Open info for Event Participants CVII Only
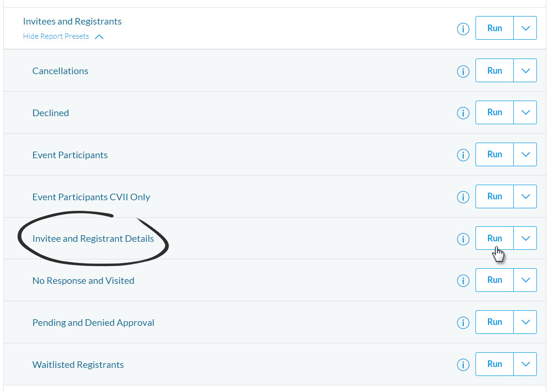 coord(463,196)
